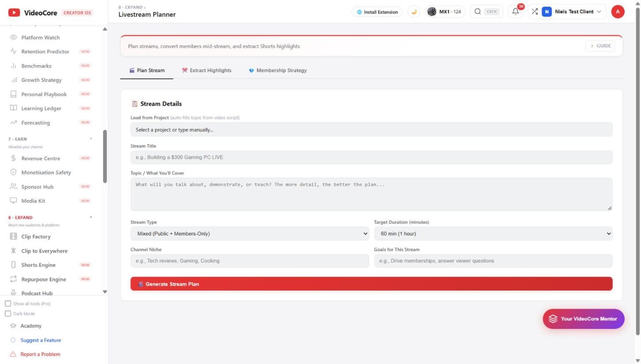
Task: Click Generate Stream Plan button
Action: pyautogui.click(x=371, y=284)
